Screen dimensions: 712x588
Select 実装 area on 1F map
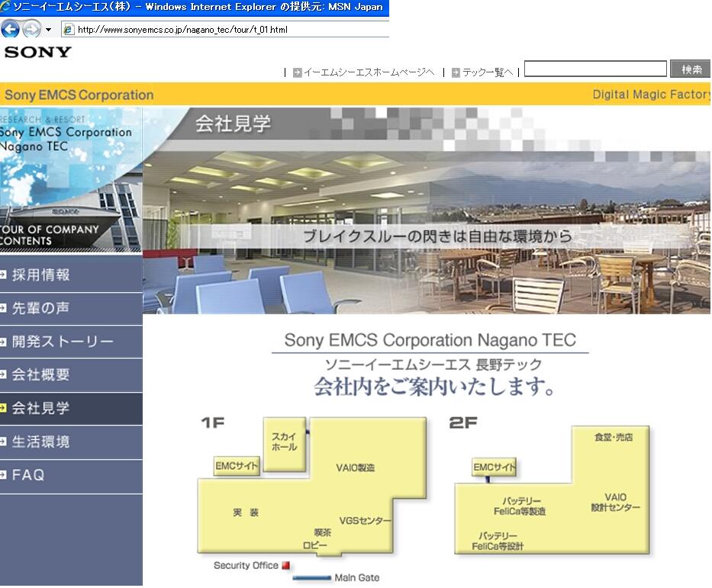click(246, 512)
